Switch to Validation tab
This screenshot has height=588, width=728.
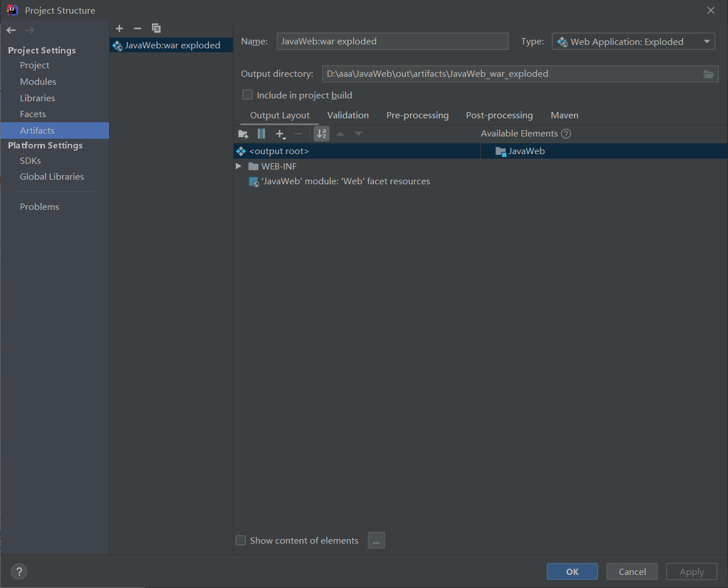pos(348,115)
